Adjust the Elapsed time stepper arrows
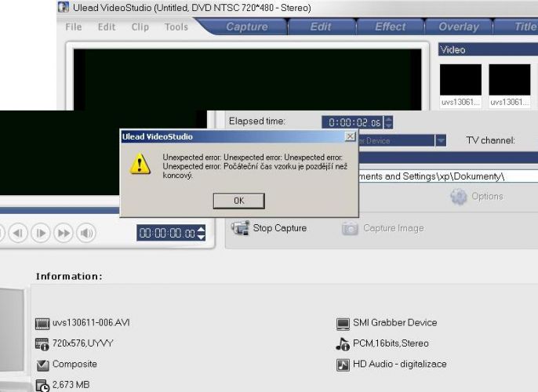This screenshot has width=538, height=392. click(388, 122)
